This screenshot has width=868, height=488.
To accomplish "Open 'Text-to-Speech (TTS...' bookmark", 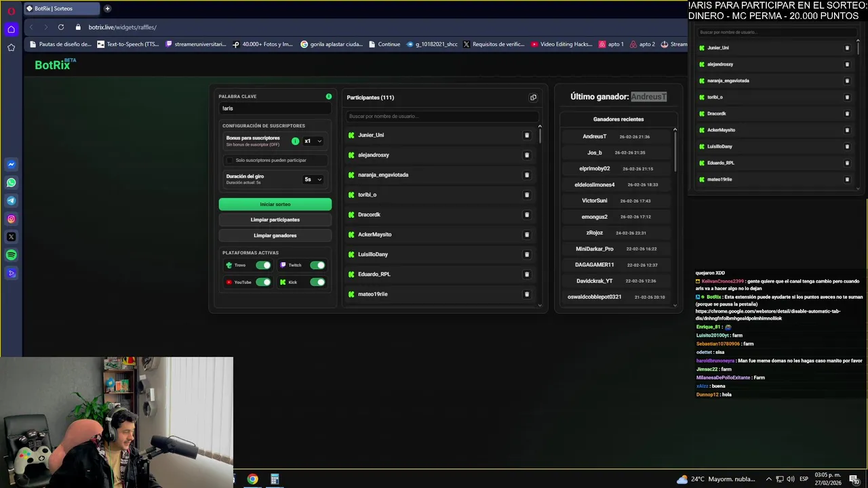I will click(128, 45).
